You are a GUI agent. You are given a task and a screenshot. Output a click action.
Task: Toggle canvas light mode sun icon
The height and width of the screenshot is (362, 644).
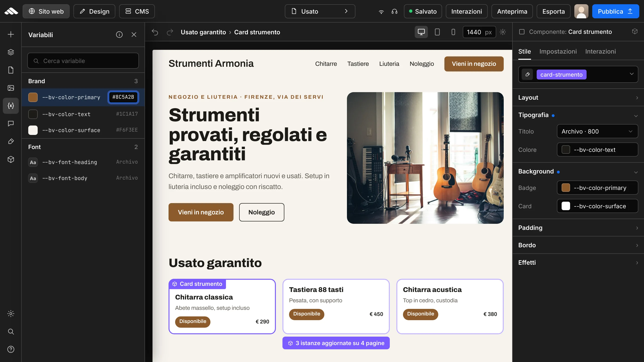click(503, 32)
